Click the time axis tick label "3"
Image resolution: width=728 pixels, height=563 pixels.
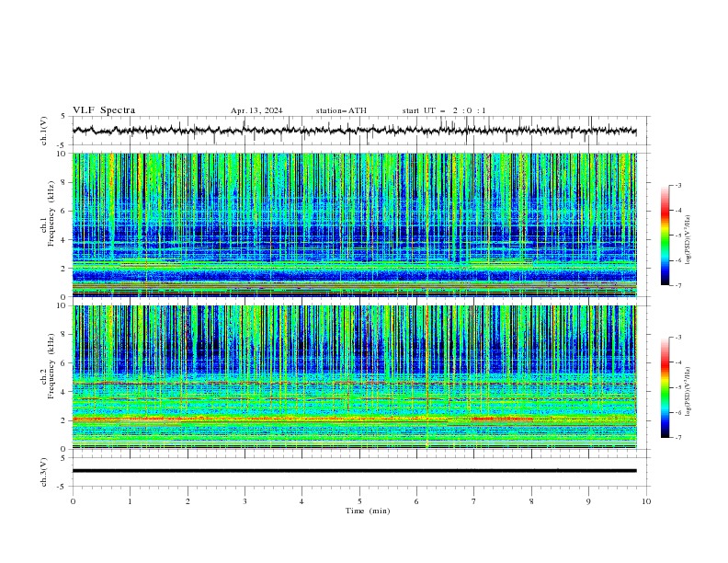[245, 501]
